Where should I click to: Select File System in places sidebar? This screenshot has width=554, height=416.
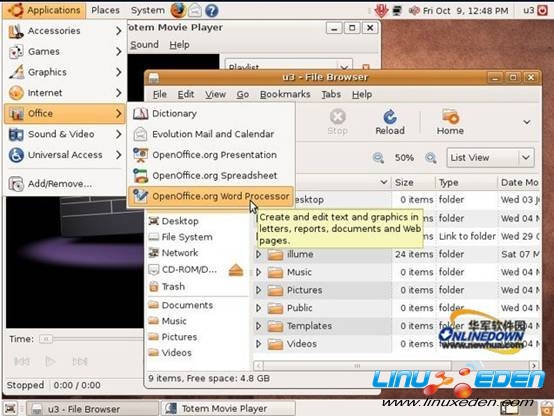point(198,237)
